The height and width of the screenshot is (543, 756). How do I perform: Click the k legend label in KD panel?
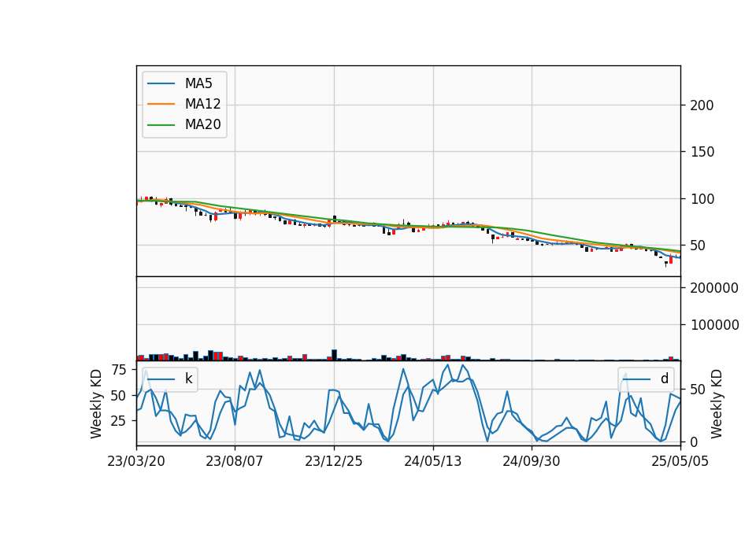[x=188, y=379]
